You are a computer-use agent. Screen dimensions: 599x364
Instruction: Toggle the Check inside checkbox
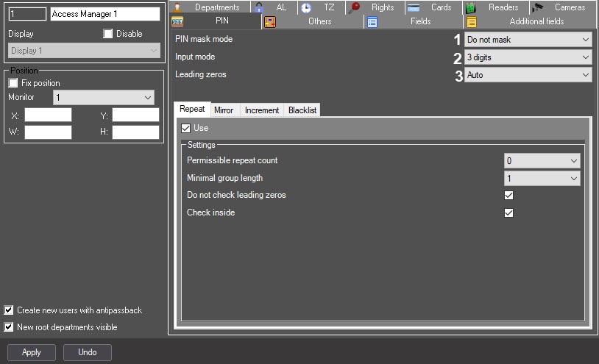(x=508, y=213)
